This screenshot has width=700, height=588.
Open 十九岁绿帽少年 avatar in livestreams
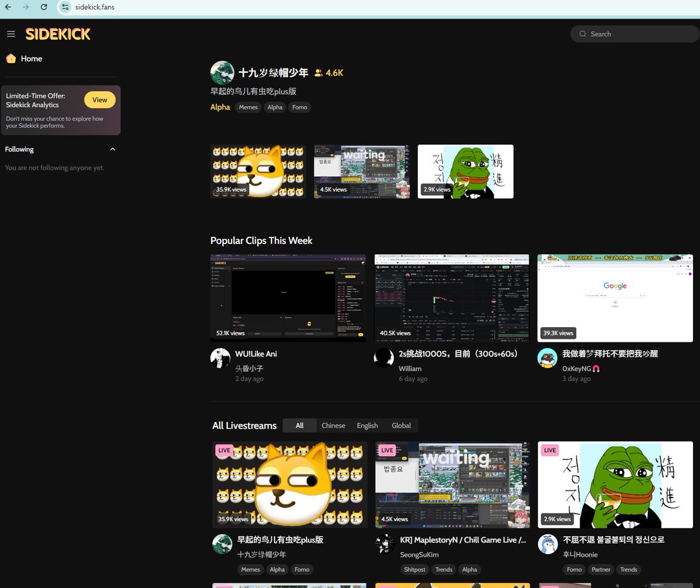[x=222, y=544]
